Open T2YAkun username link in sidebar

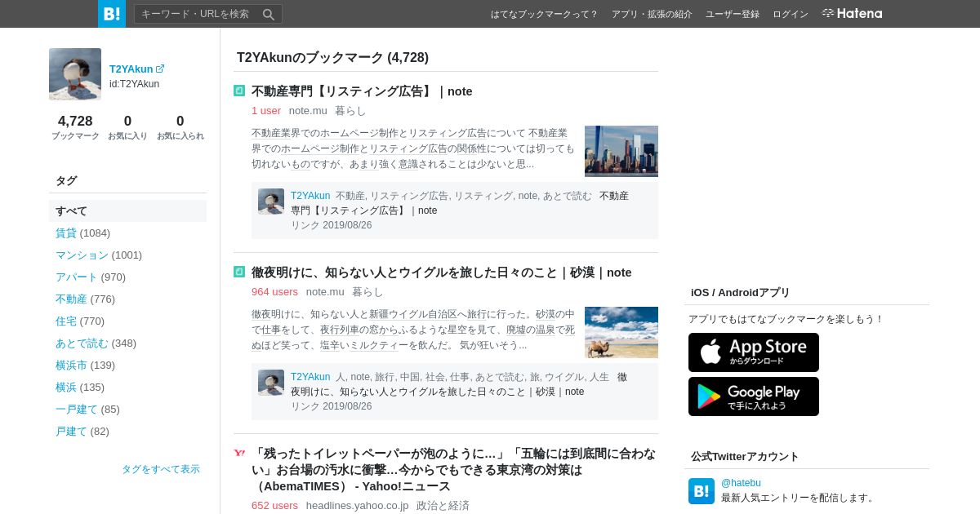click(x=131, y=69)
